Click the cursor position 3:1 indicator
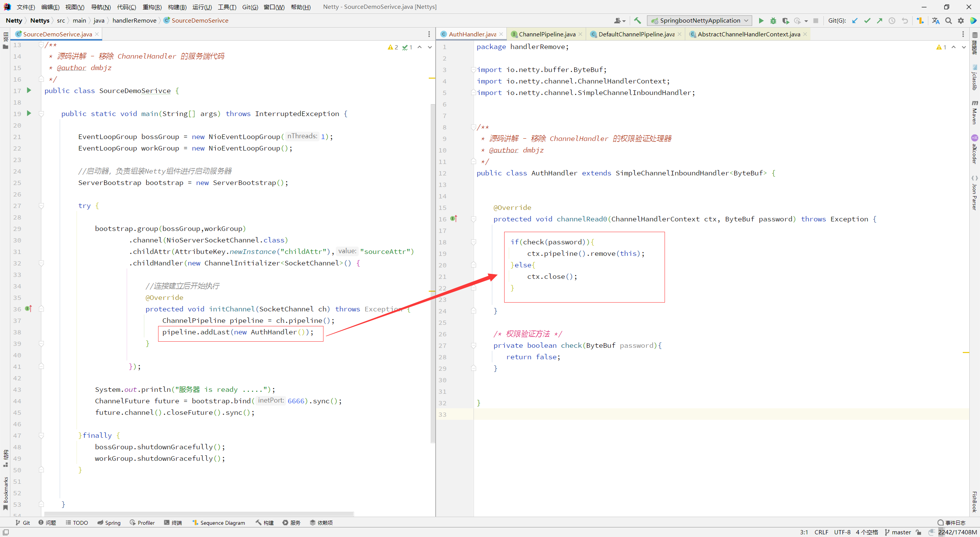980x537 pixels. point(804,532)
